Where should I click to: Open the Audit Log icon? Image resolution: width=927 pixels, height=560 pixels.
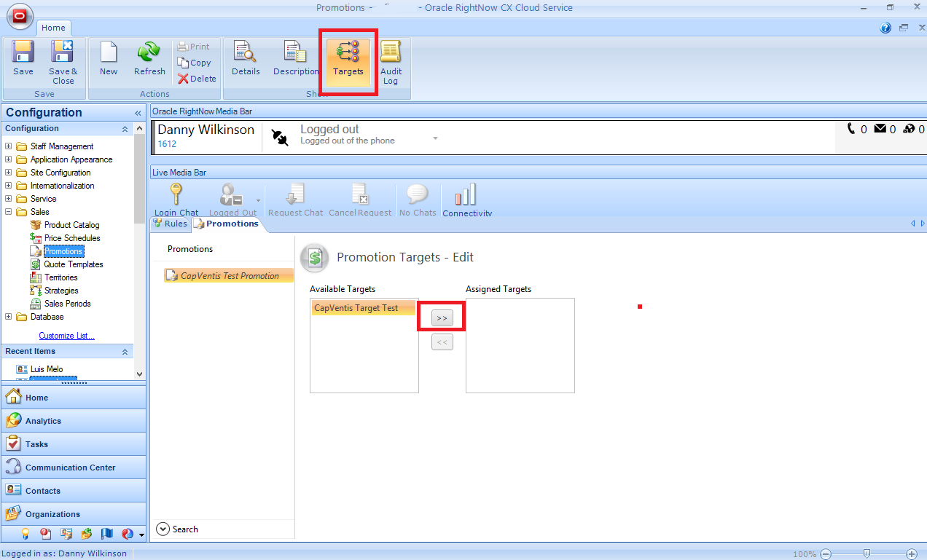point(391,52)
